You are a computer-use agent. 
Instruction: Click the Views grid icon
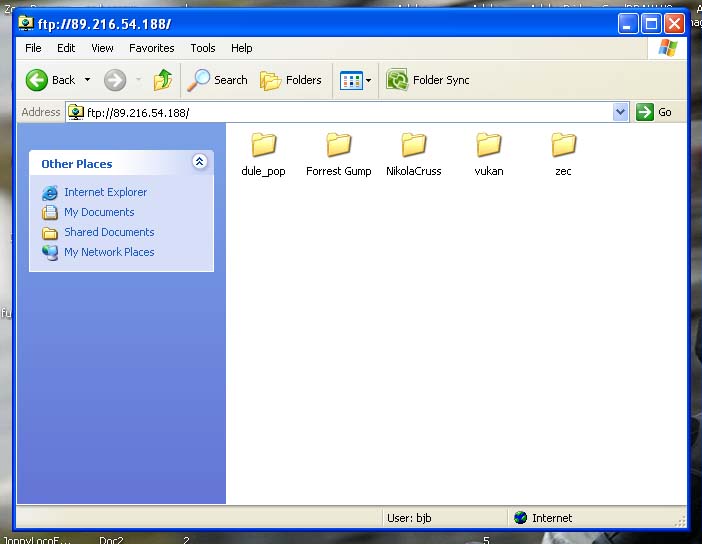tap(351, 81)
